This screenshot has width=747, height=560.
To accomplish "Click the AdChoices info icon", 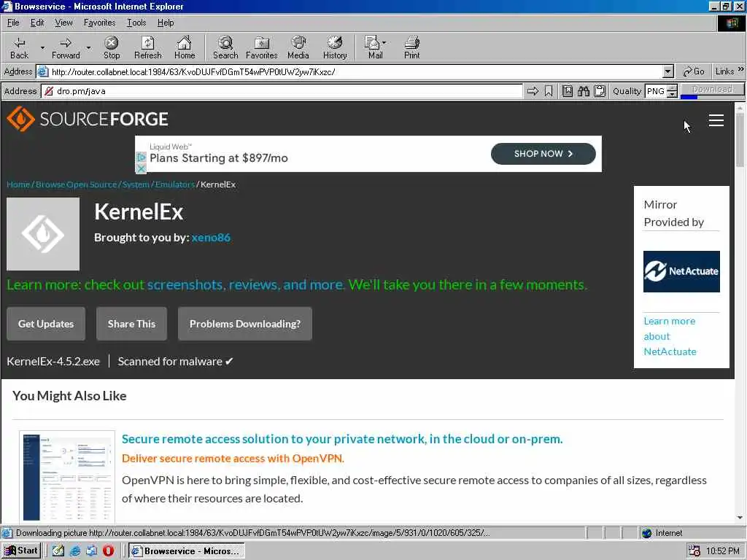I will tap(141, 157).
